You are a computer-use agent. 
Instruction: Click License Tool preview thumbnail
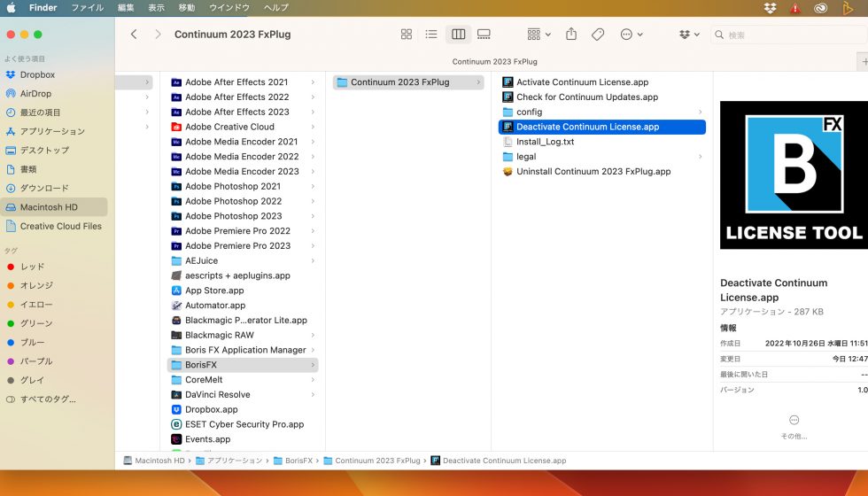(x=794, y=175)
